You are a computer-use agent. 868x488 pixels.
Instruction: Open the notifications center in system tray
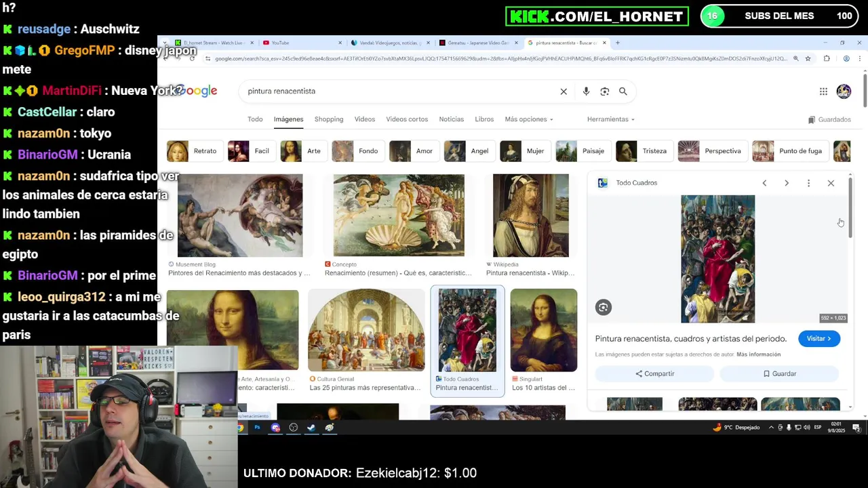pos(856,428)
